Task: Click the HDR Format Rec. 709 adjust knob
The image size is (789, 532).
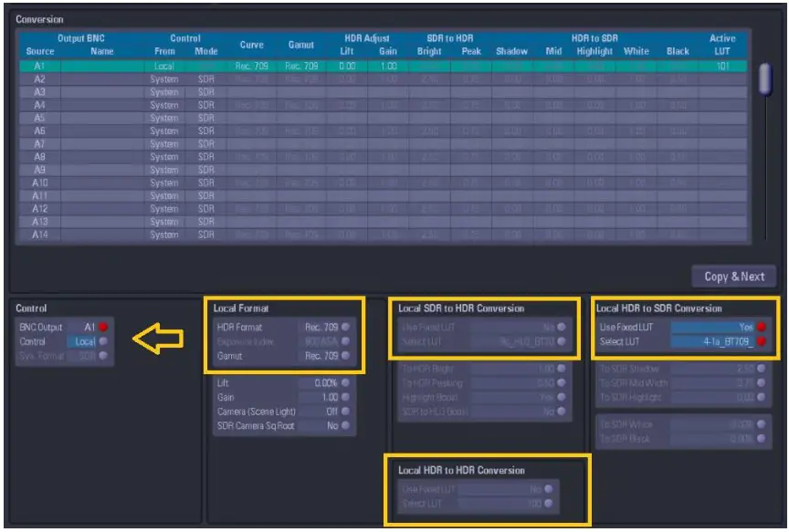Action: click(x=344, y=326)
